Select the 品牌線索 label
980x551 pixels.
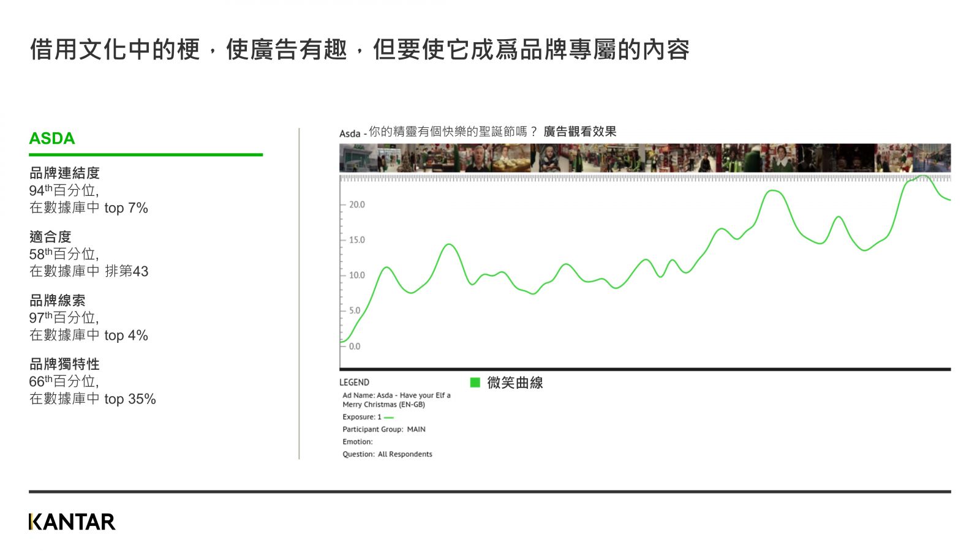[58, 301]
